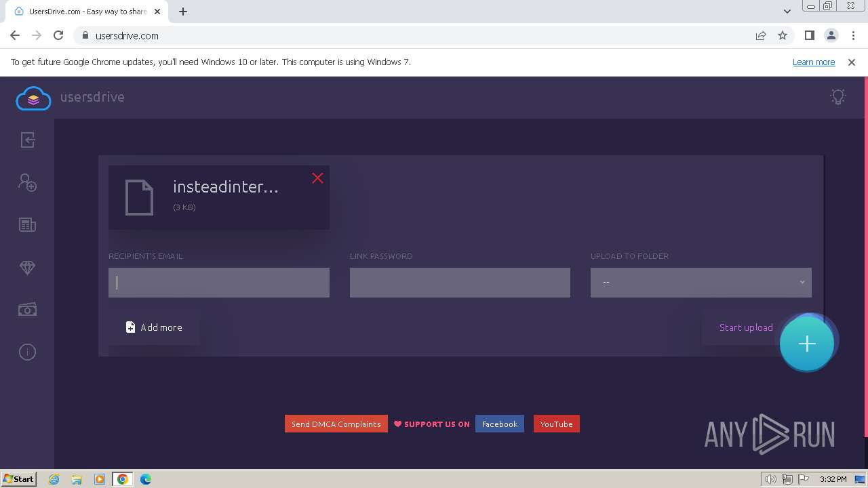Screen dimensions: 868x488
Task: Open the YouTube support link
Action: [557, 424]
